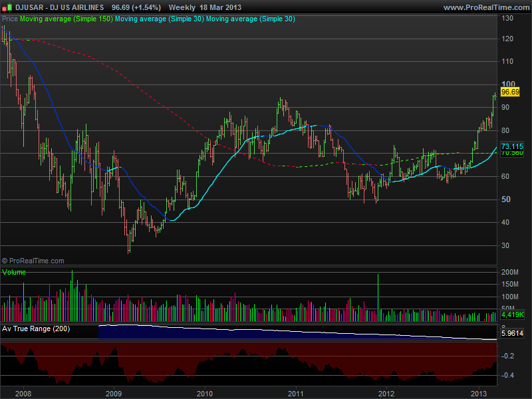
Task: Click the yellow 96.69 price tag
Action: (509, 91)
